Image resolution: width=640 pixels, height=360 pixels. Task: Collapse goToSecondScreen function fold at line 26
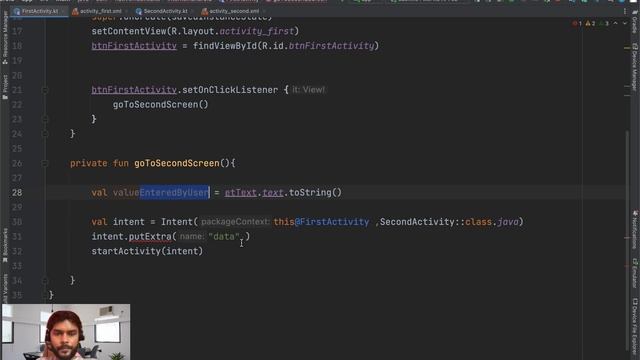(45, 163)
